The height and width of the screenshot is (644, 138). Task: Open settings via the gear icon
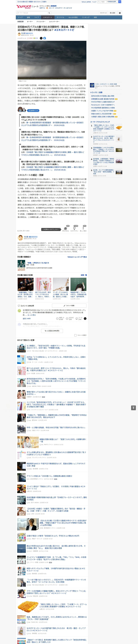(120, 13)
